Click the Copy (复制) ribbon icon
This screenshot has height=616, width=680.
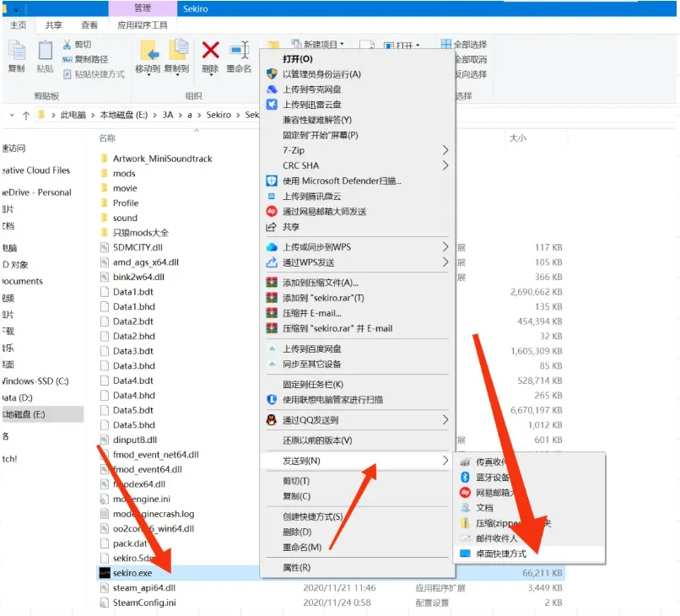point(17,55)
